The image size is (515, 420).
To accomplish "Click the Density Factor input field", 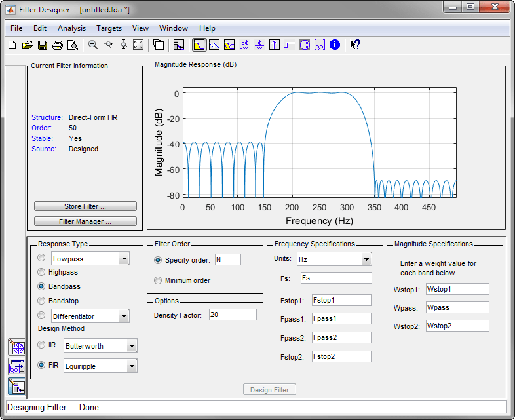I will pos(233,315).
